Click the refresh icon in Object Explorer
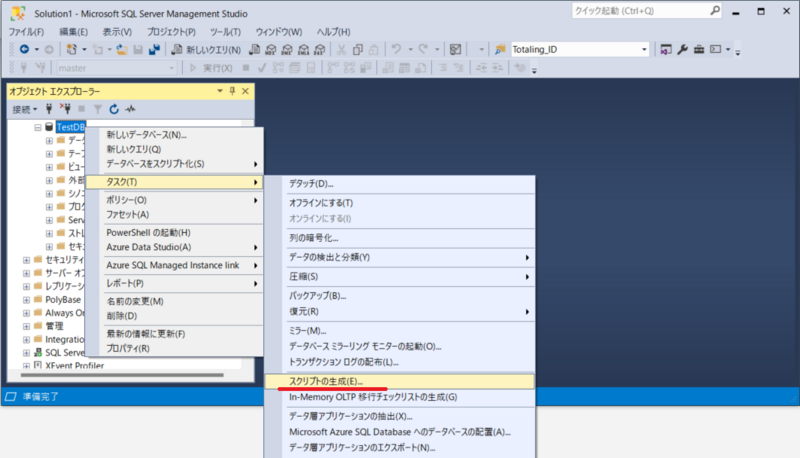Viewport: 800px width, 458px height. [x=114, y=109]
